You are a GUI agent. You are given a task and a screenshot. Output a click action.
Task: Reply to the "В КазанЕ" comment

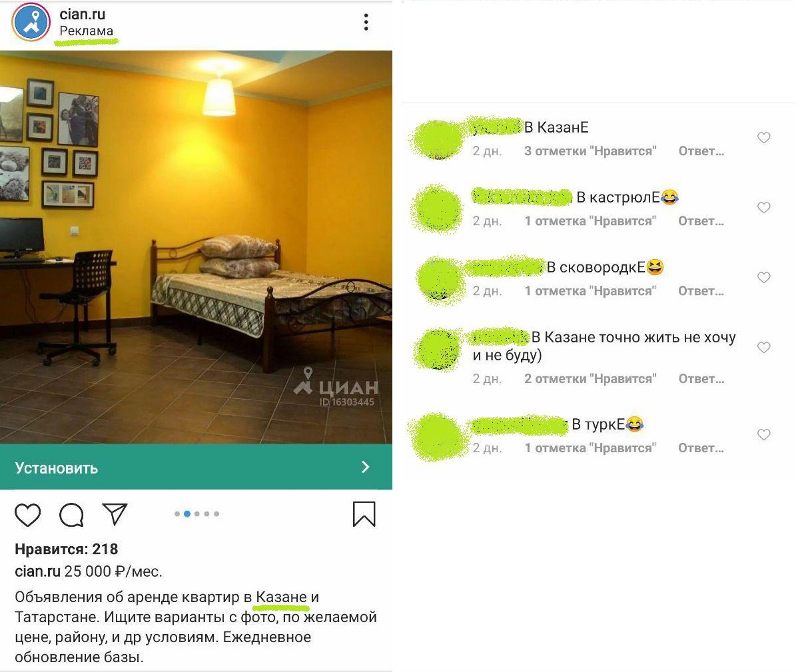point(701,151)
